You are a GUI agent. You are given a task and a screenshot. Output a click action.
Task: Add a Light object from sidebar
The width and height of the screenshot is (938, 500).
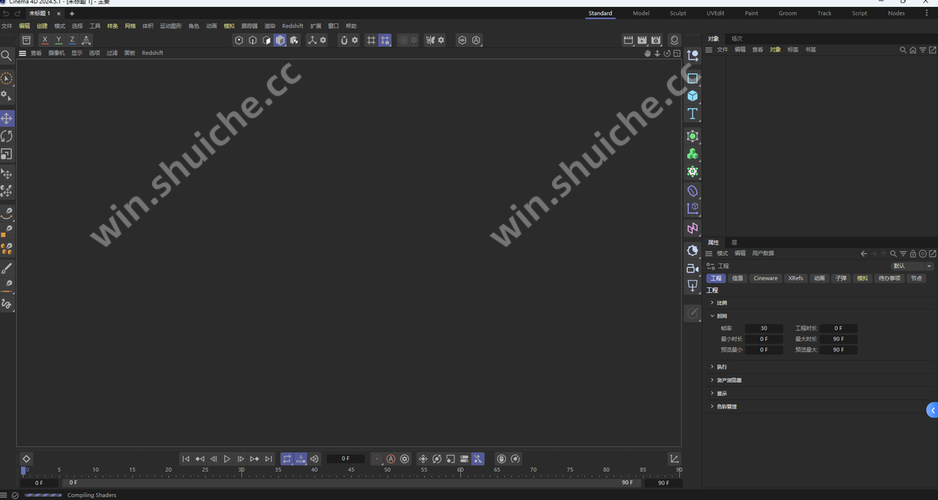692,286
